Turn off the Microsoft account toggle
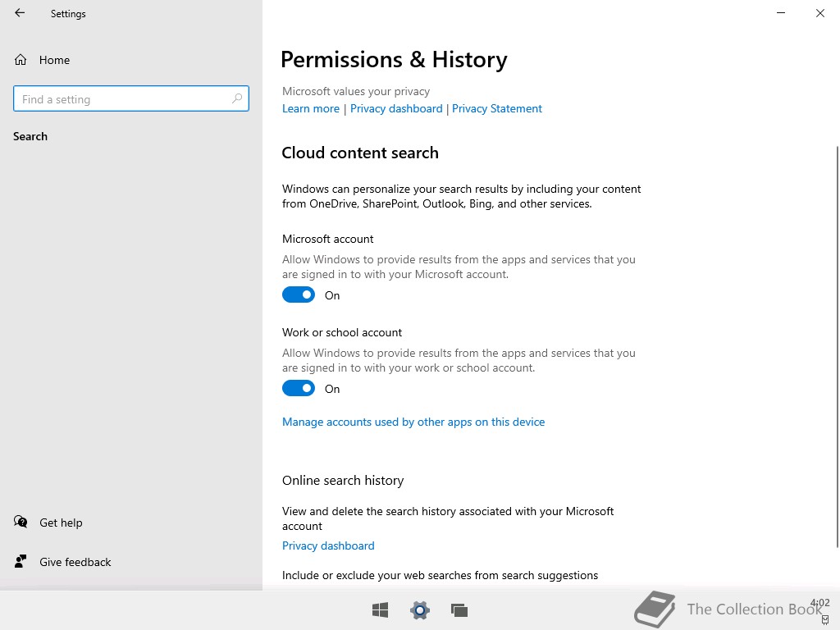Screen dimensions: 840x630 (299, 294)
